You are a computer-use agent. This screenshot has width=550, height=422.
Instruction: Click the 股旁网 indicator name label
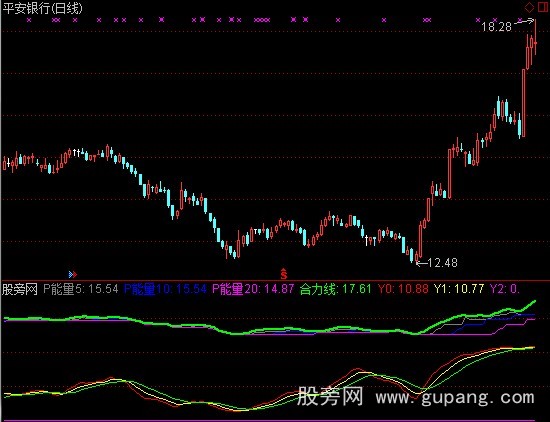pyautogui.click(x=20, y=289)
